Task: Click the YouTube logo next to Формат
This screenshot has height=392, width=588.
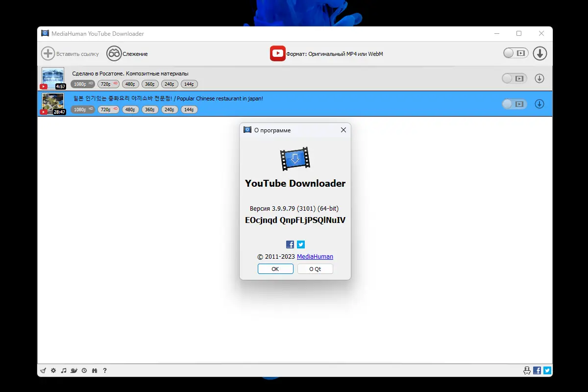Action: point(277,53)
